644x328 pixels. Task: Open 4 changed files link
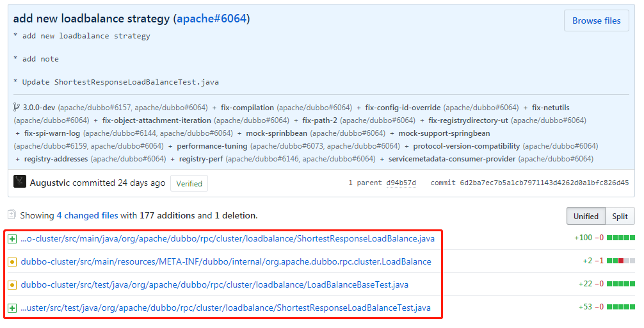pos(87,215)
